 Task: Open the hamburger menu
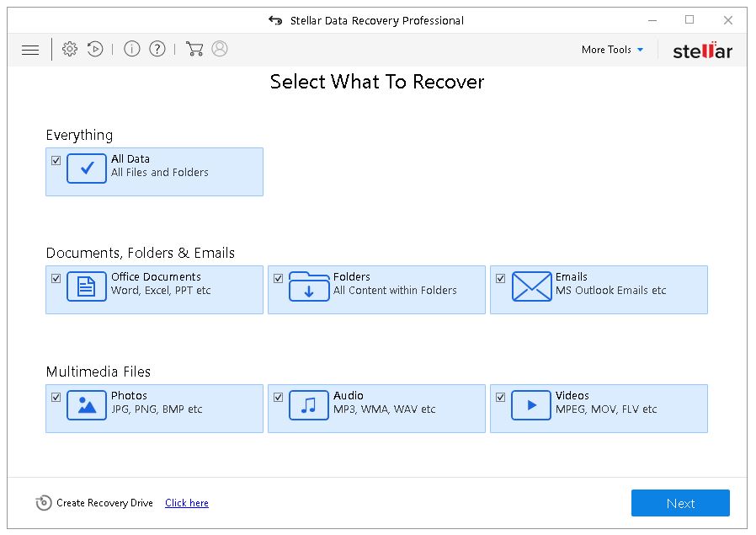click(30, 50)
